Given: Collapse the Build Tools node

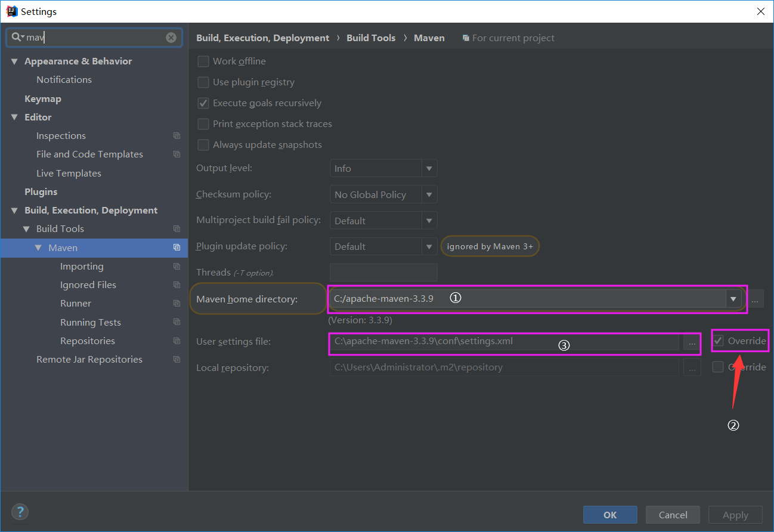Looking at the screenshot, I should point(26,229).
